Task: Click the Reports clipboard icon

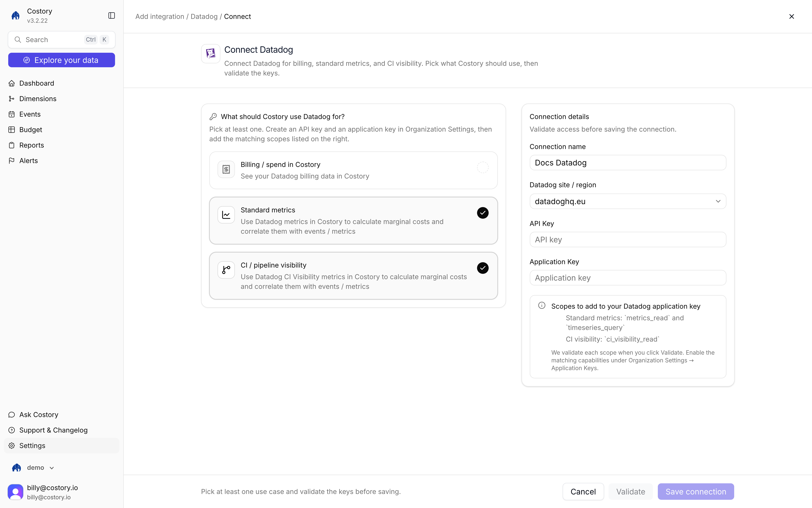Action: point(12,145)
